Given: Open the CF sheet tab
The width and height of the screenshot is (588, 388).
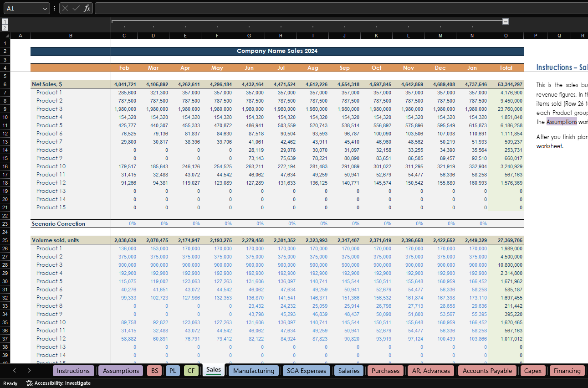Looking at the screenshot, I should [191, 371].
